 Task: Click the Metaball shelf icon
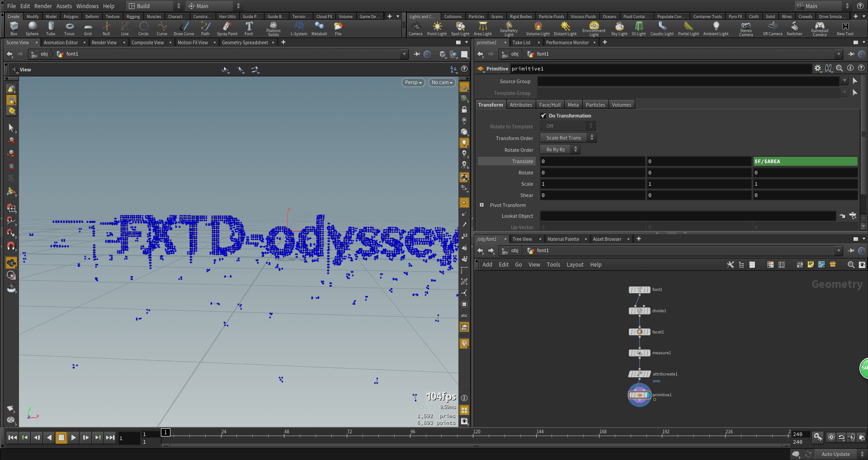pyautogui.click(x=319, y=28)
